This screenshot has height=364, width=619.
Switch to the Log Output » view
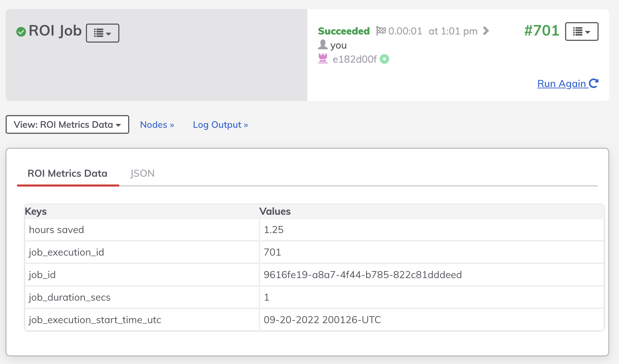pos(220,125)
